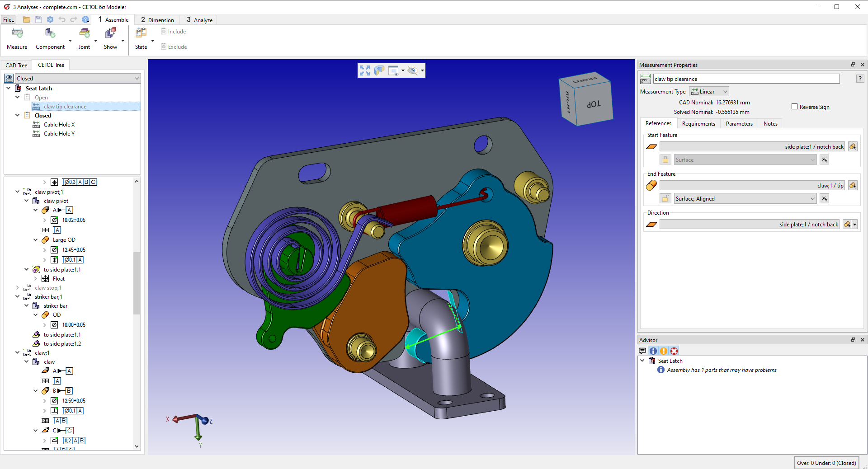Click the Measure tool icon

point(17,33)
